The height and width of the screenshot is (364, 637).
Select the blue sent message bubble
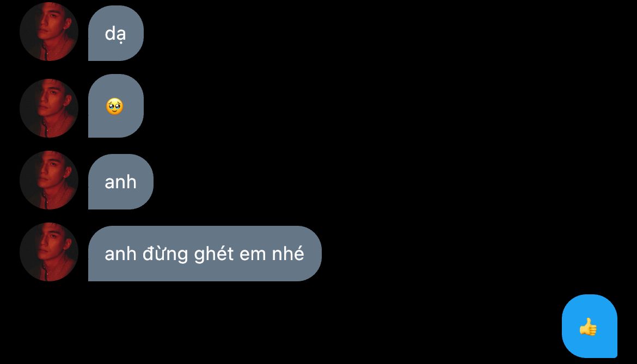[590, 326]
